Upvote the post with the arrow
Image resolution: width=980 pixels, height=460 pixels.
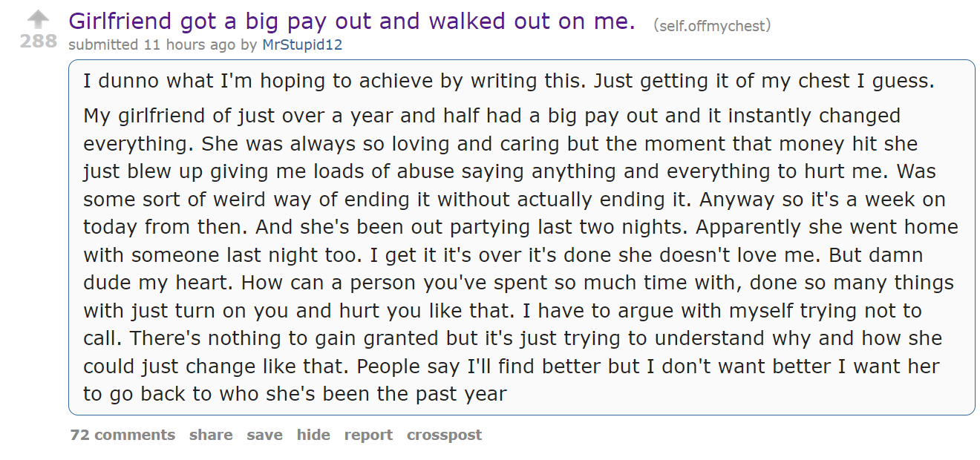[38, 20]
